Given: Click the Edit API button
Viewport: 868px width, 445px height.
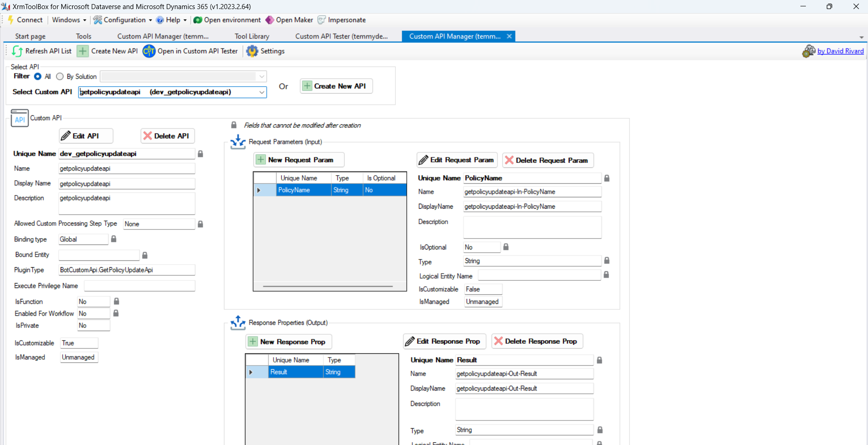Looking at the screenshot, I should coord(86,136).
